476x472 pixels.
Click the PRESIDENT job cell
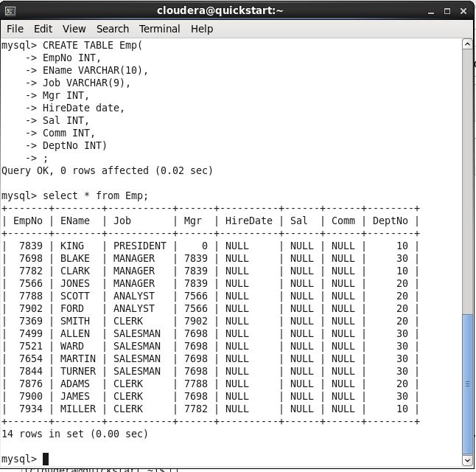(x=140, y=246)
